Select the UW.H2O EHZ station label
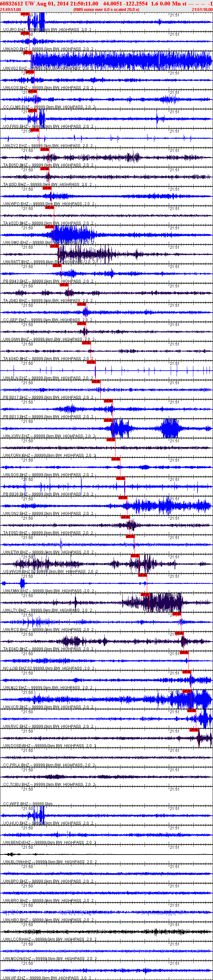The height and width of the screenshot is (980, 213). click(x=47, y=49)
